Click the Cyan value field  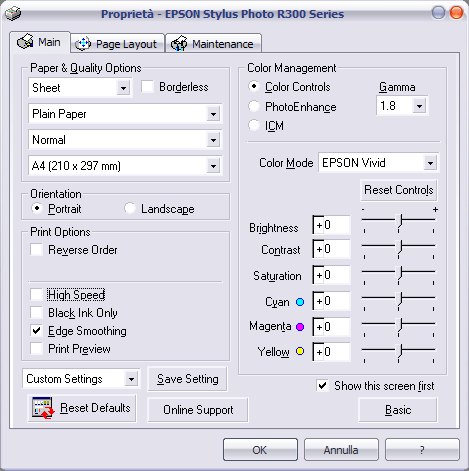coord(331,301)
